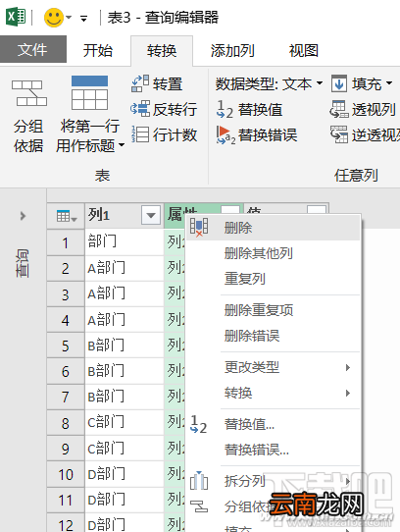Click the B部门 cell in row 5
Image resolution: width=400 pixels, height=532 pixels.
(125, 346)
